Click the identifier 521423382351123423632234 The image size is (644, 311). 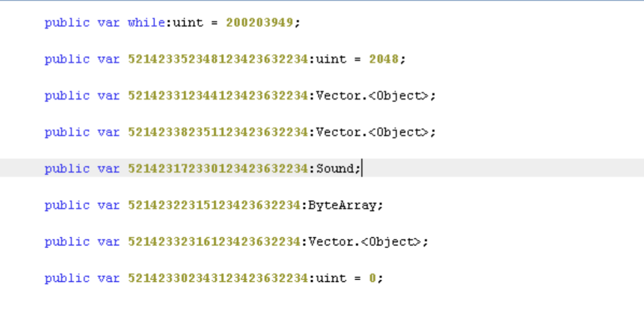pyautogui.click(x=218, y=132)
